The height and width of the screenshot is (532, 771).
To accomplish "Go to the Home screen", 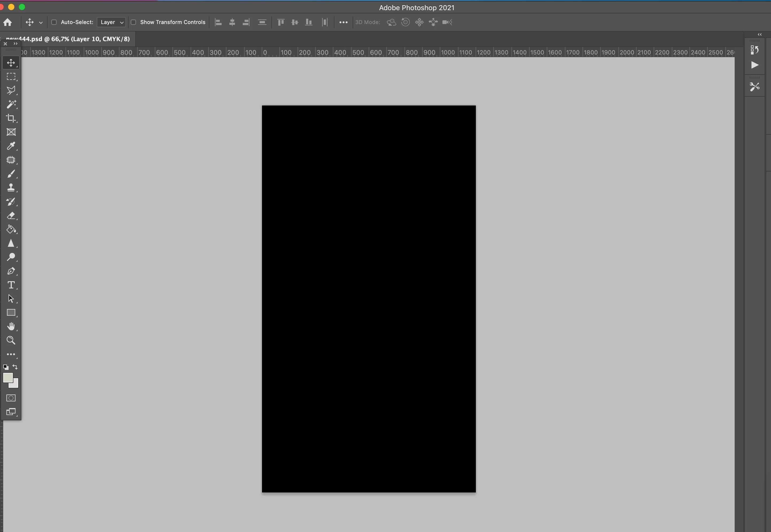I will click(8, 22).
